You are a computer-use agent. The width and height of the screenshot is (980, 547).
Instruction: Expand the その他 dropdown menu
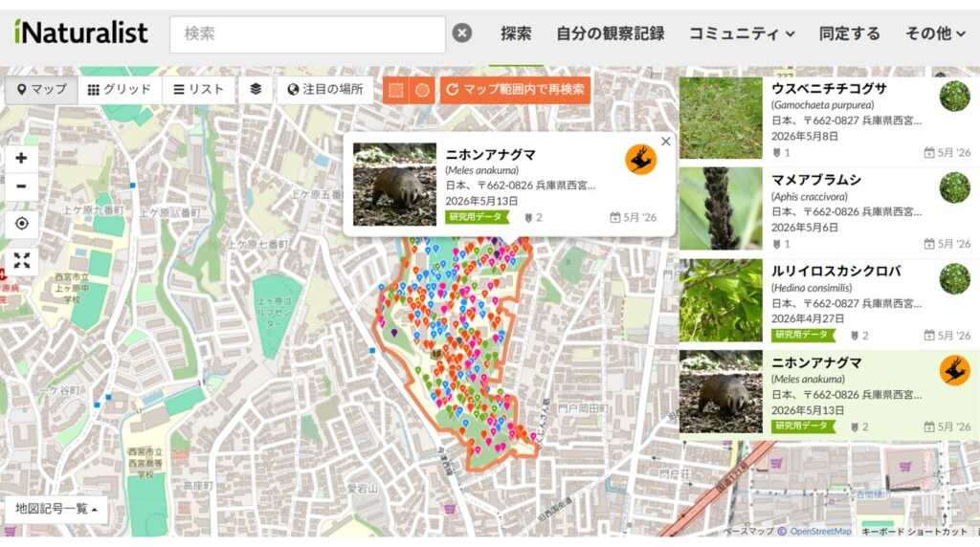click(x=935, y=33)
